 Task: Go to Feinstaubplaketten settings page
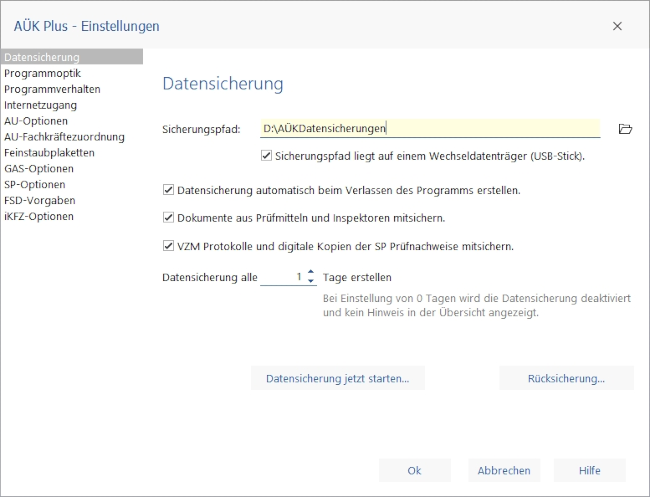49,153
